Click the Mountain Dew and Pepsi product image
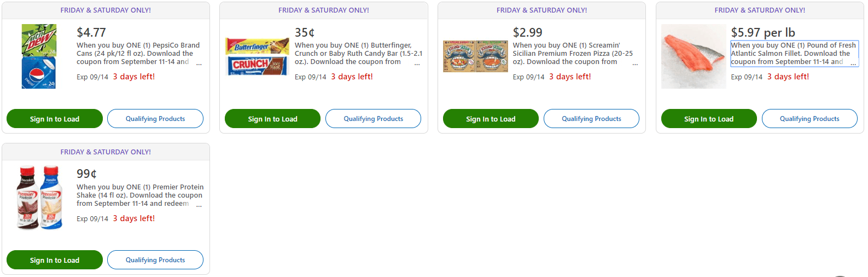 [39, 56]
